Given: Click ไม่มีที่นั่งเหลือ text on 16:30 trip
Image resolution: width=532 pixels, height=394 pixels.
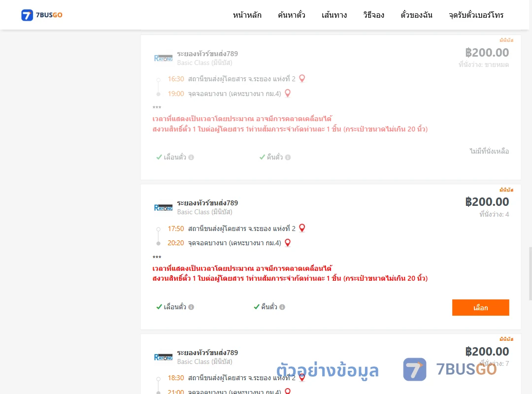Looking at the screenshot, I should coord(489,151).
